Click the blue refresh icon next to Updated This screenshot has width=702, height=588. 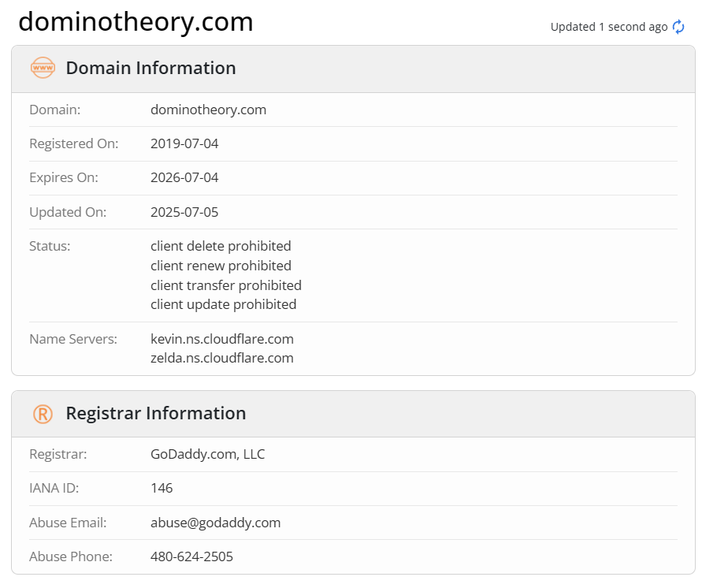(678, 27)
